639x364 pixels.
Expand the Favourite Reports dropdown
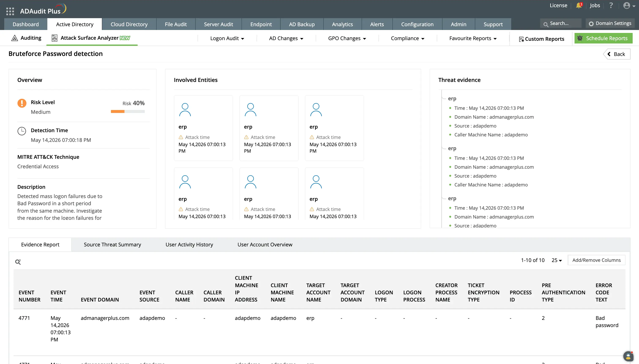(473, 38)
